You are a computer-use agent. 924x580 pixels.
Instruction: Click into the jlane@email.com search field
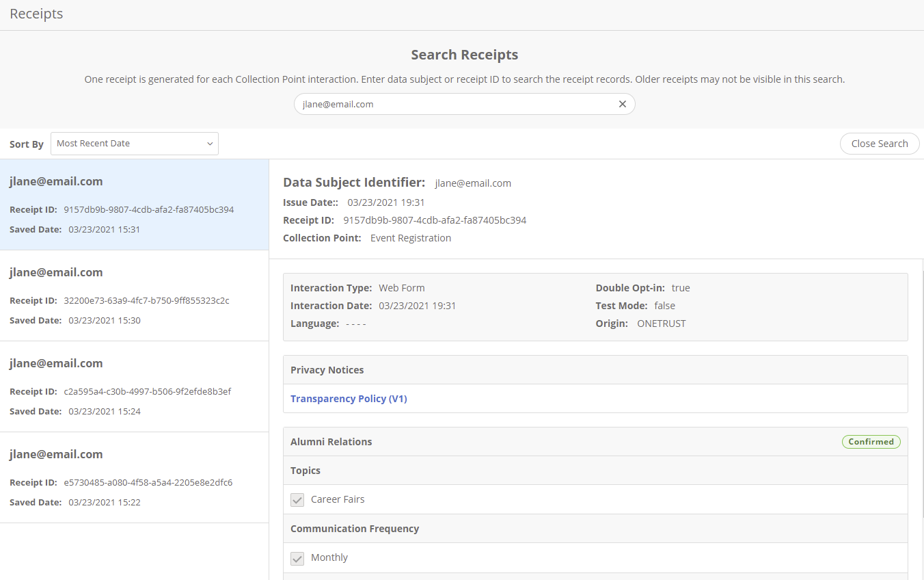point(465,104)
